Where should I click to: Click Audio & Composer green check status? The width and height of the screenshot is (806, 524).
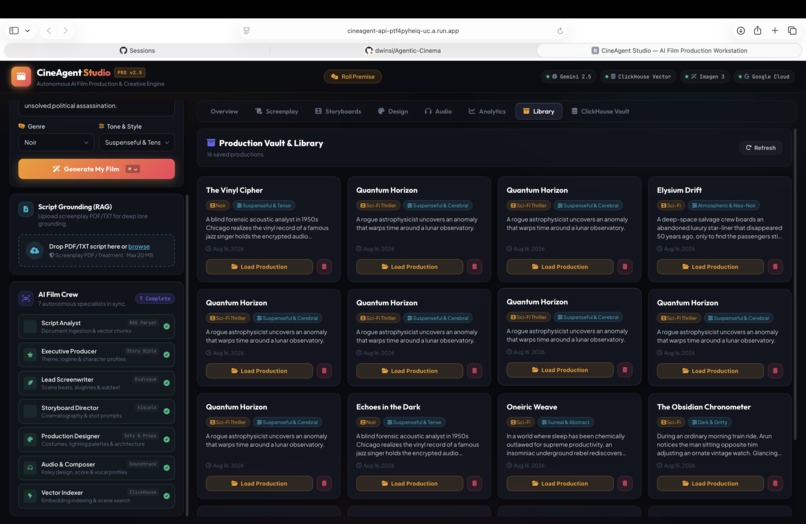pyautogui.click(x=167, y=468)
